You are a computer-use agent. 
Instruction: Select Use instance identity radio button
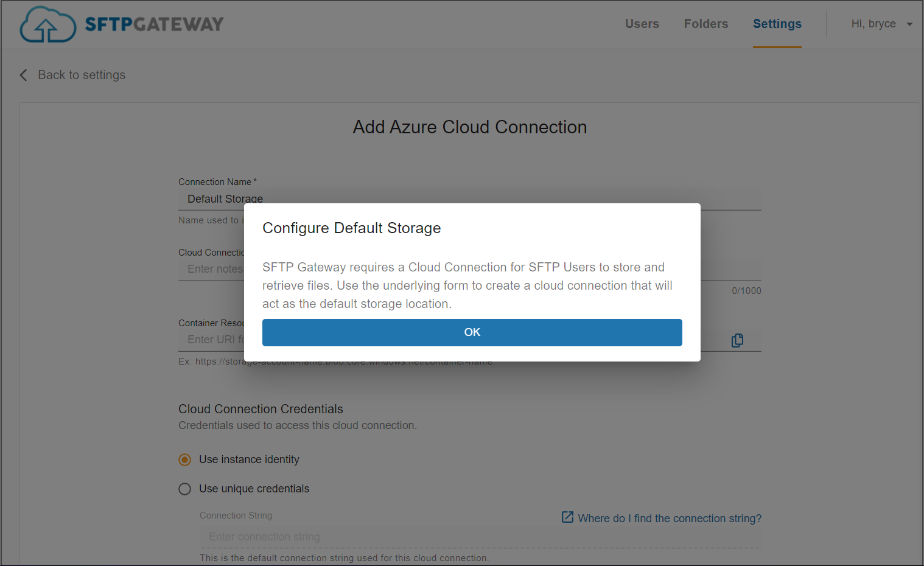coord(184,459)
